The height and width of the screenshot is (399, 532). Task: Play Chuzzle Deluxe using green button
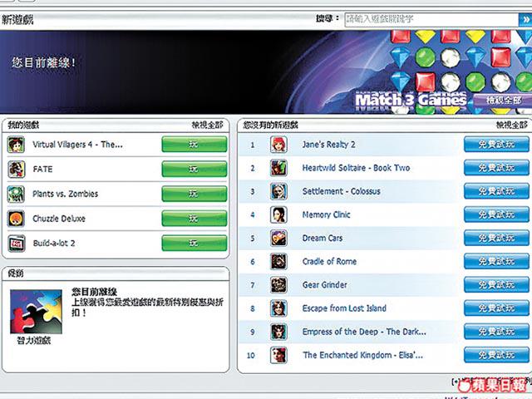click(195, 219)
